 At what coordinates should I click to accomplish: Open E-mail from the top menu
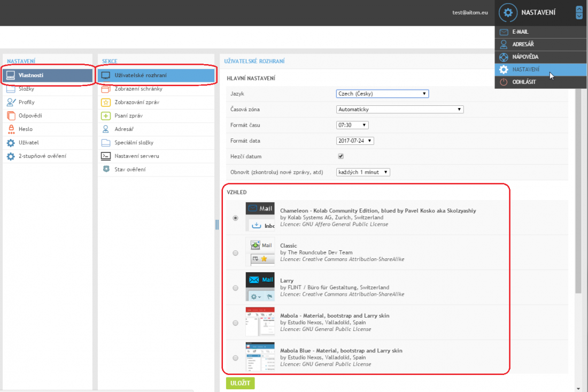point(520,32)
